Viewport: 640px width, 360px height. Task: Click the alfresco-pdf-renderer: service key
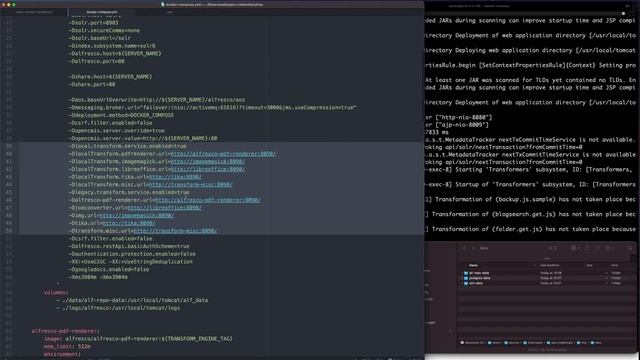[65, 331]
